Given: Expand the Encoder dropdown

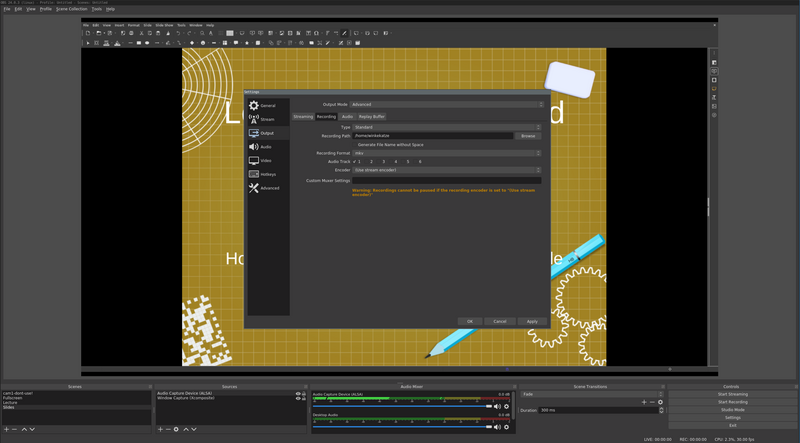Looking at the screenshot, I should (446, 170).
